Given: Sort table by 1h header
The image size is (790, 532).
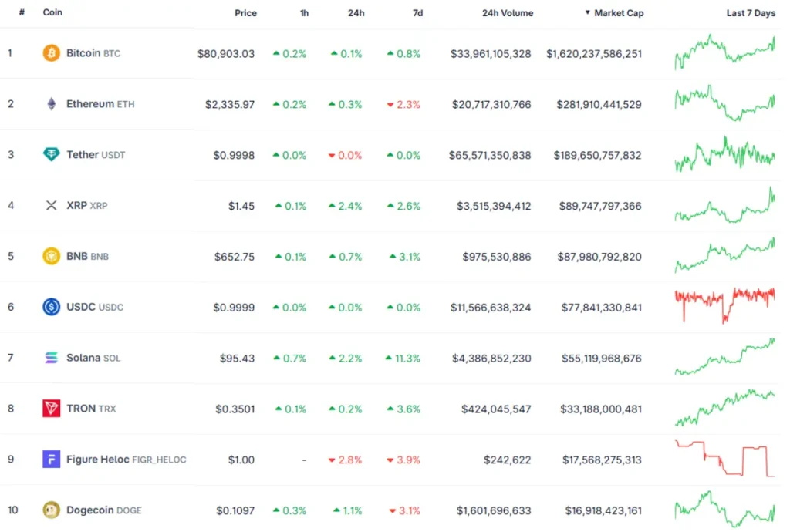Looking at the screenshot, I should (x=304, y=13).
